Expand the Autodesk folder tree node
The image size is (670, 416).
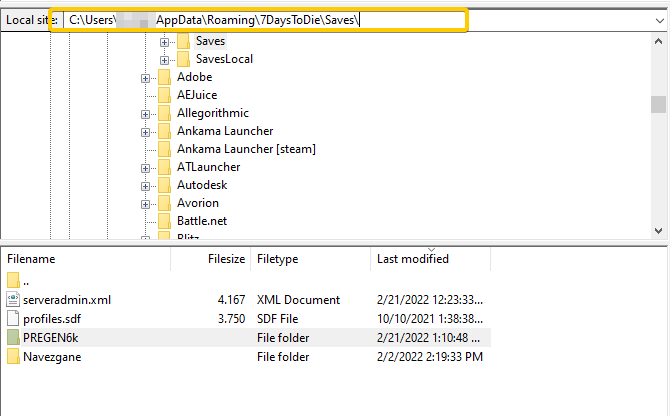pyautogui.click(x=145, y=186)
